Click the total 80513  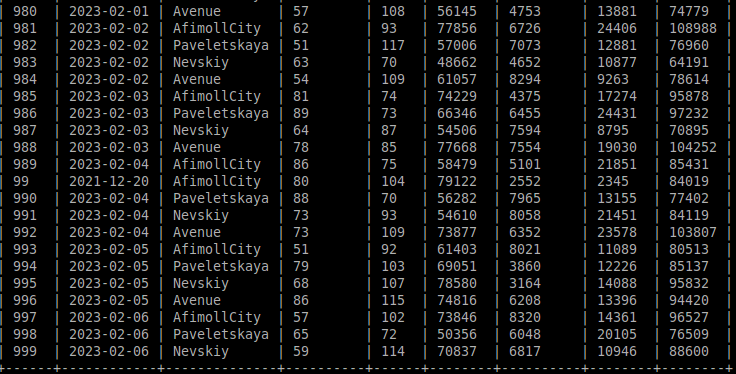pyautogui.click(x=689, y=249)
